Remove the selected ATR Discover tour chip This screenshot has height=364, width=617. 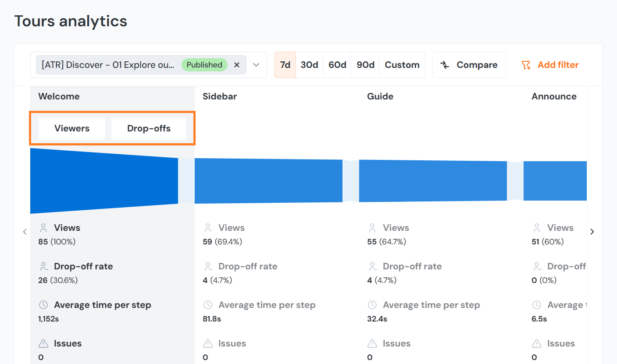(x=237, y=65)
